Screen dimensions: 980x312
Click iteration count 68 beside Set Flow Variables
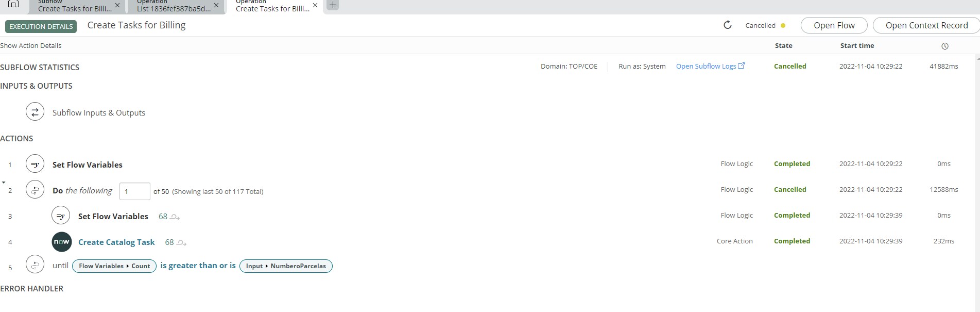pyautogui.click(x=163, y=217)
